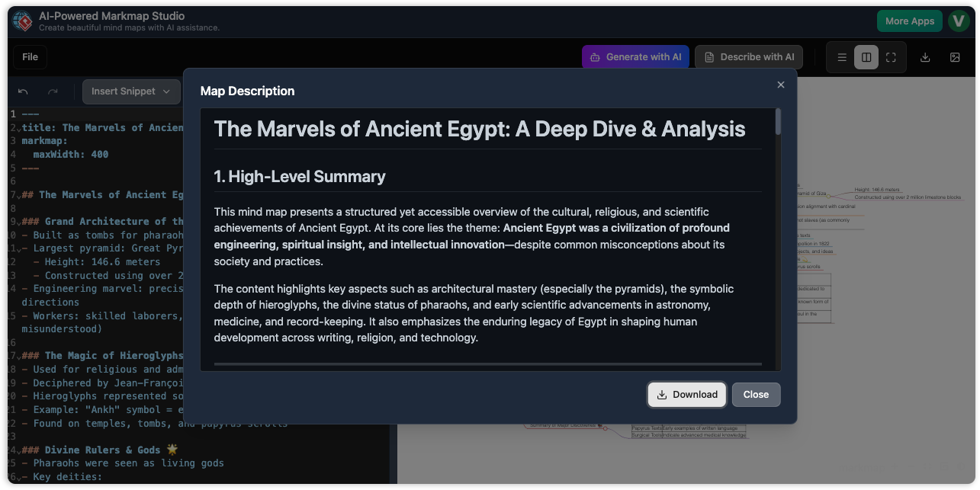
Task: Collapse the Grand Architecture section at line 9
Action: tap(18, 222)
